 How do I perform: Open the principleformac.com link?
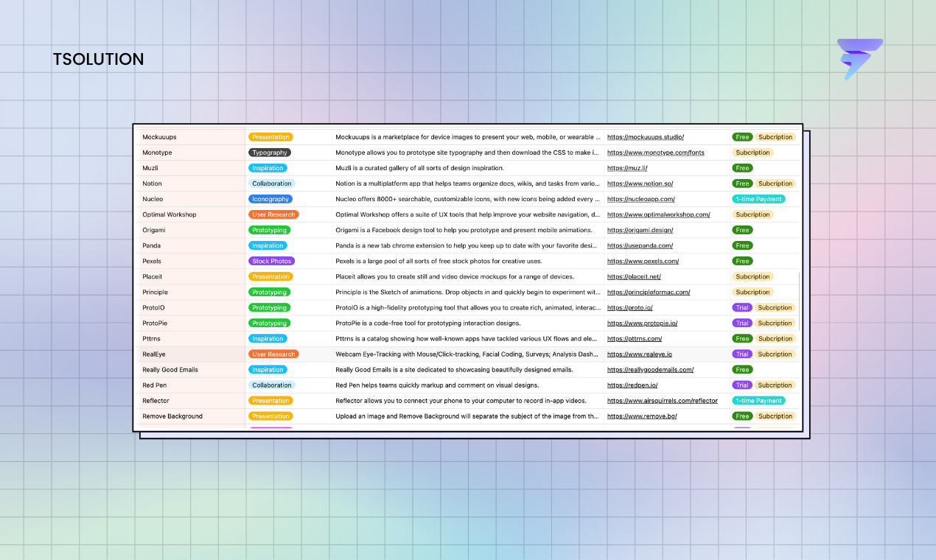[x=649, y=292]
